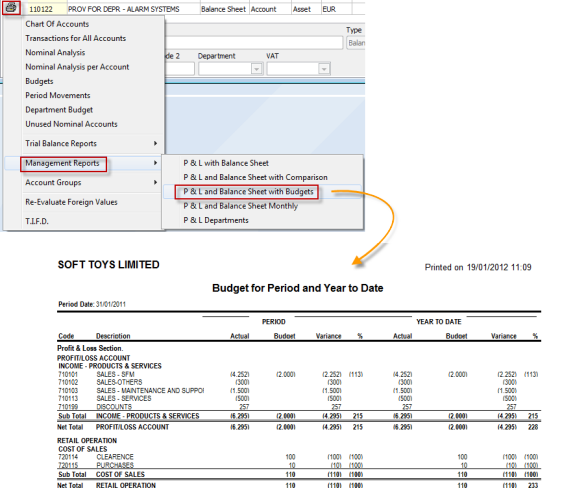Click Printed on 19/01/2012 timestamp
573x497 pixels.
tap(478, 268)
